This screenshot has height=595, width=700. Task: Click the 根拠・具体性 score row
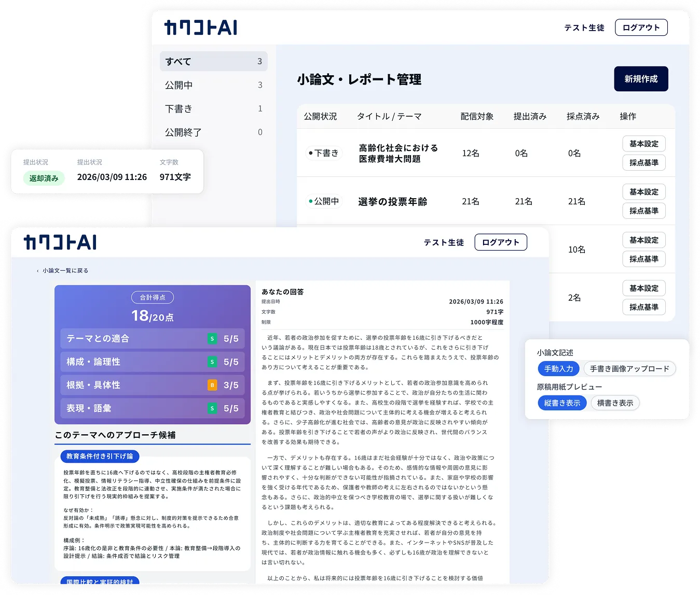tap(153, 385)
